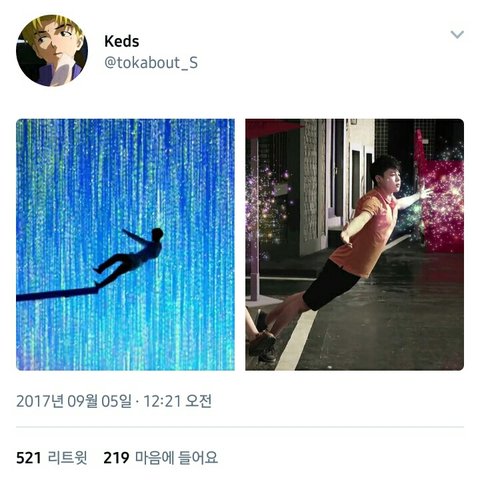Click the orange shirt in right photo
The width and height of the screenshot is (480, 480).
click(363, 233)
